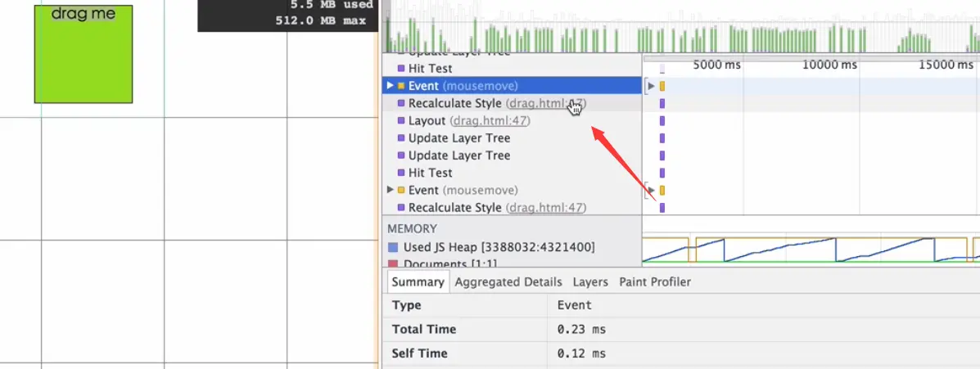Image resolution: width=980 pixels, height=369 pixels.
Task: Click the 5000 ms ruler label
Action: 717,65
